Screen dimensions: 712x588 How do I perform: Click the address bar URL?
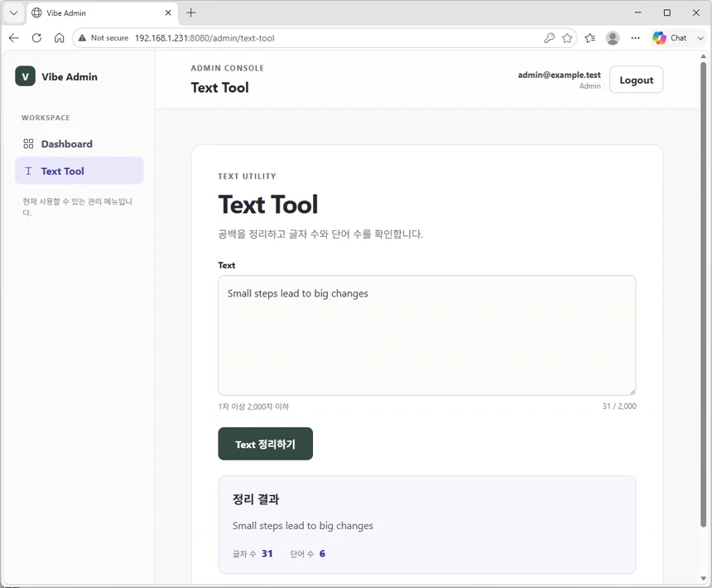pos(204,38)
